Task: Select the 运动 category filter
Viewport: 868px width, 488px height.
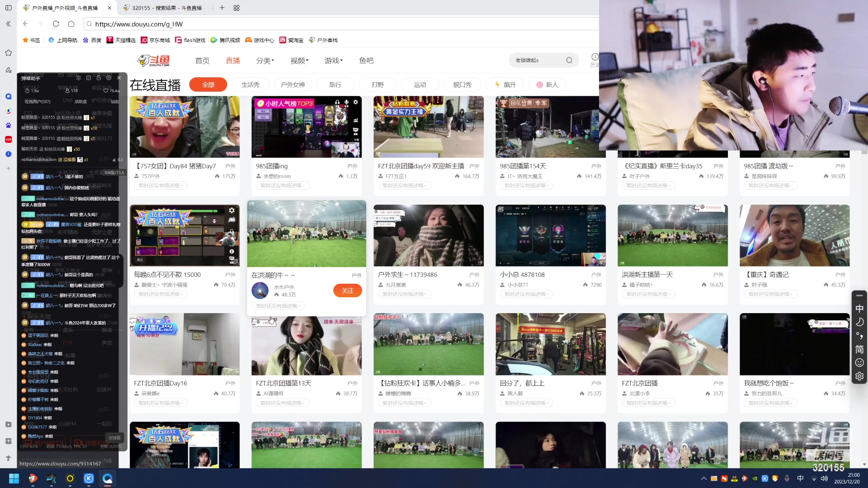Action: click(x=420, y=84)
